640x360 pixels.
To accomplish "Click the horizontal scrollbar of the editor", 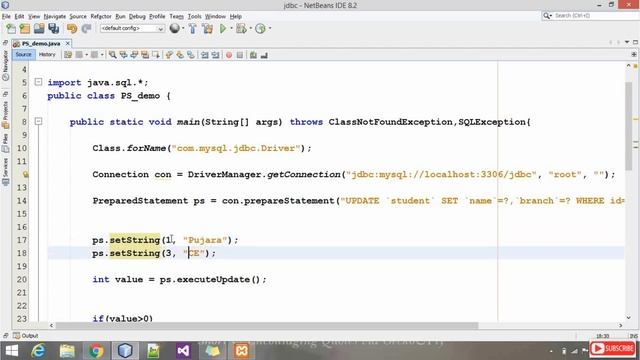I will (266, 325).
